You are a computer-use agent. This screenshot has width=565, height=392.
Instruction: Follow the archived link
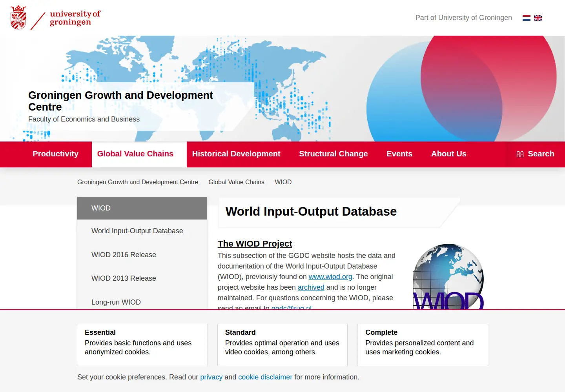click(311, 287)
